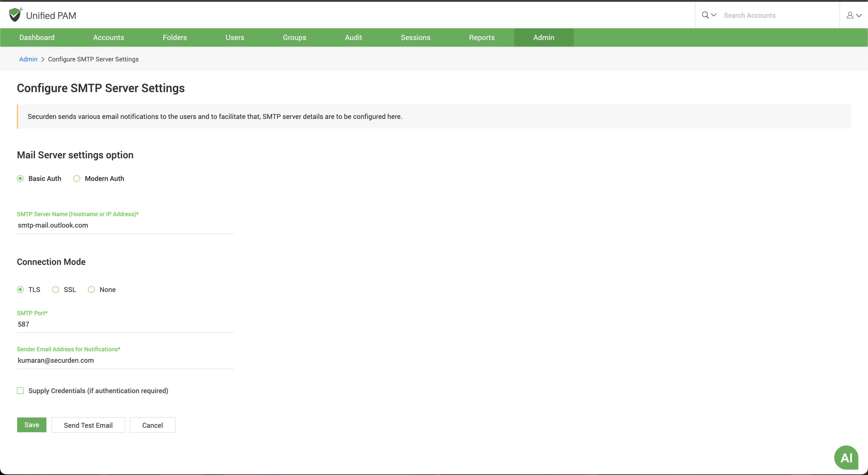
Task: Select Modern Auth radio button
Action: point(77,179)
